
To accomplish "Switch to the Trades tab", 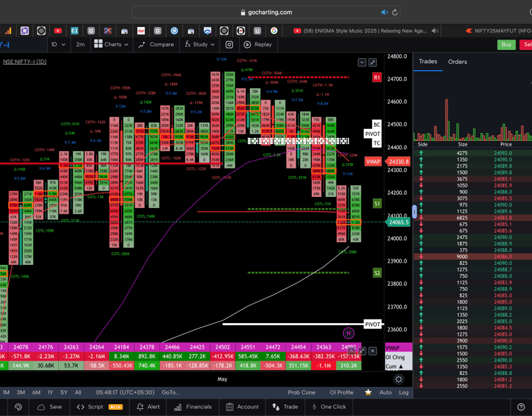I will coord(428,62).
